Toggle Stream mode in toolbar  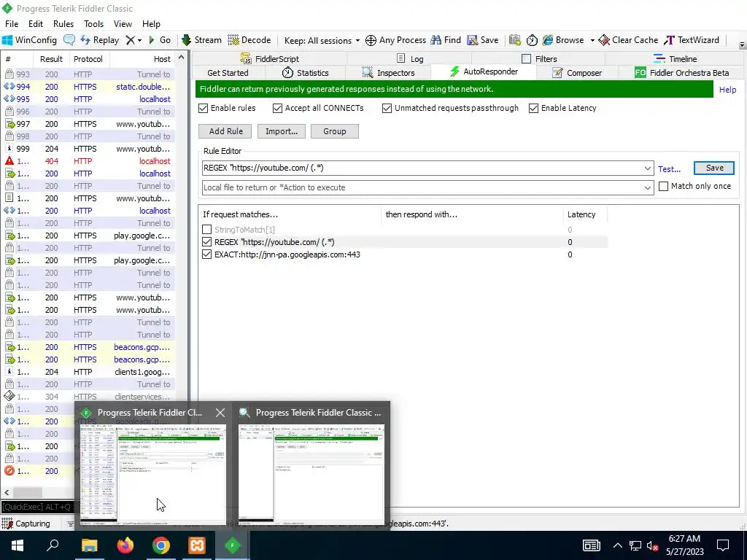click(x=201, y=40)
